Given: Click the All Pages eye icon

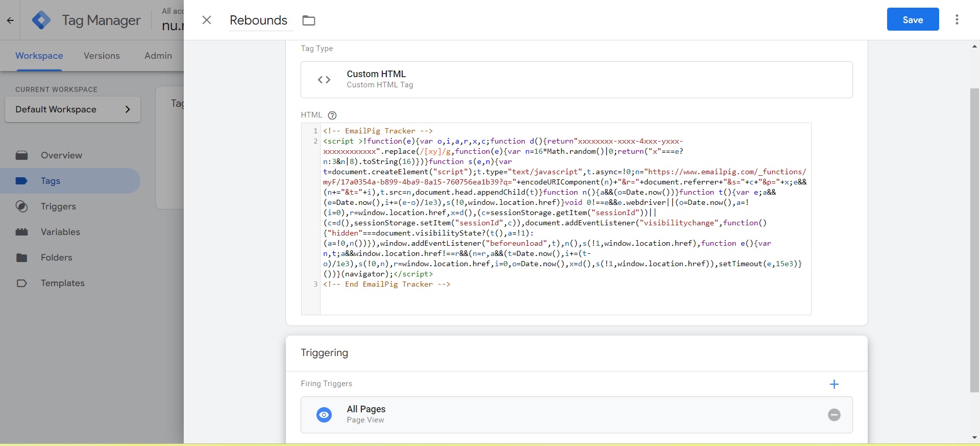Looking at the screenshot, I should 324,415.
